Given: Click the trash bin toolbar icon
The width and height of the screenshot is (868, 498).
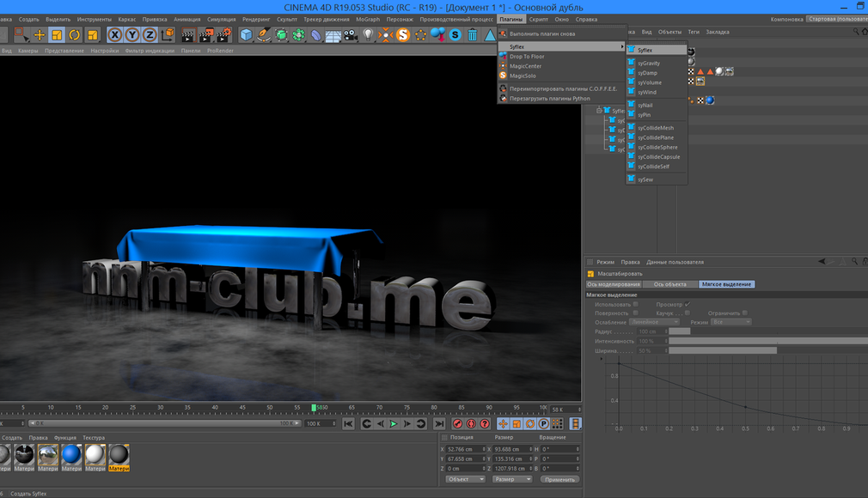Looking at the screenshot, I should pyautogui.click(x=473, y=35).
